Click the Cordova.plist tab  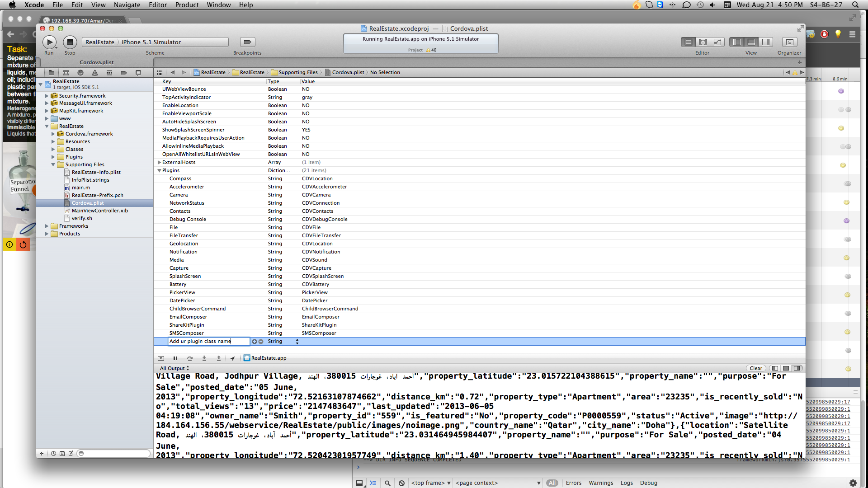coord(97,62)
